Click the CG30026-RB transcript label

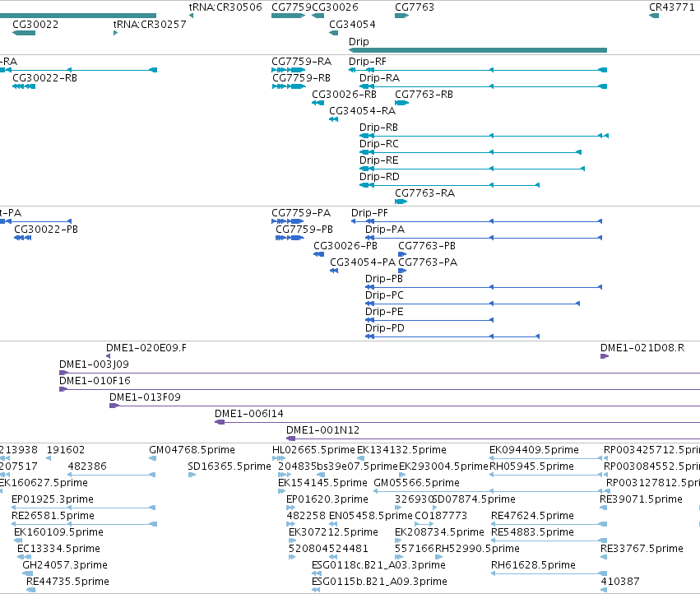(x=344, y=95)
